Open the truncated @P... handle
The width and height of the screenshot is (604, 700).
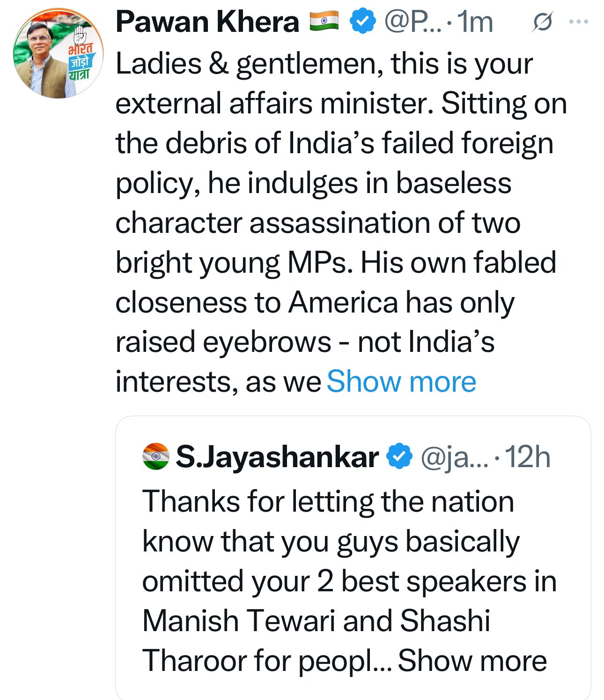(412, 22)
